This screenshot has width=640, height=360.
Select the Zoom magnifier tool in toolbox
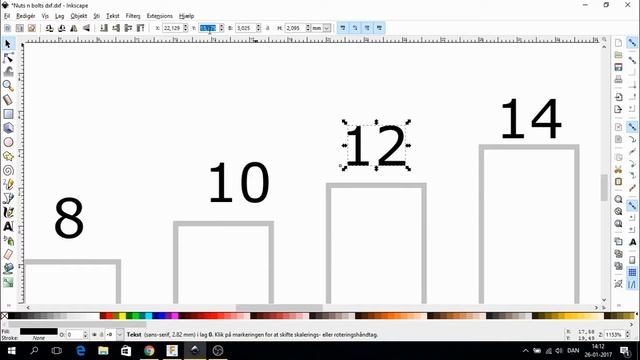coord(8,86)
